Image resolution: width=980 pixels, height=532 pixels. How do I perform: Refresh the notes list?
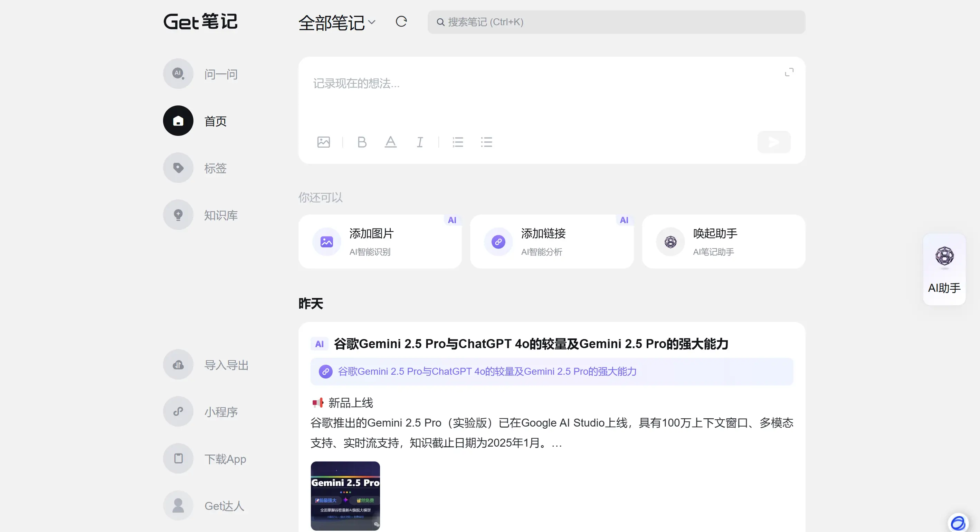(x=401, y=22)
